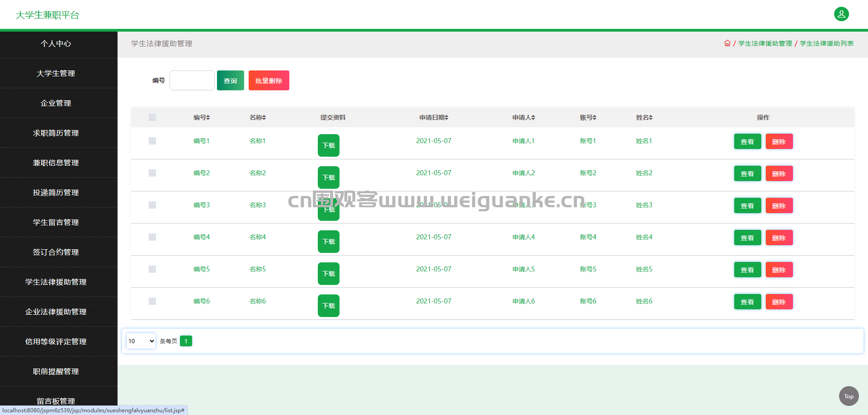Image resolution: width=868 pixels, height=415 pixels.
Task: View details of row 编号6
Action: 747,302
